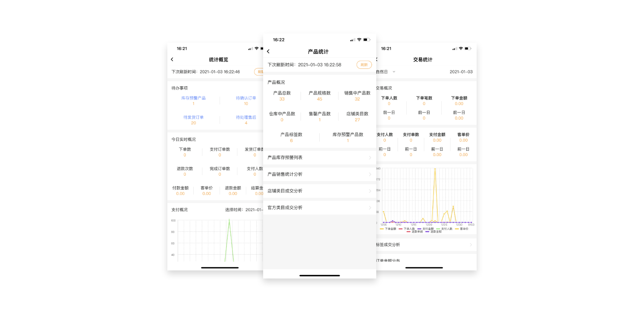Select date 2021-01-03 in 交易统计

click(x=461, y=72)
